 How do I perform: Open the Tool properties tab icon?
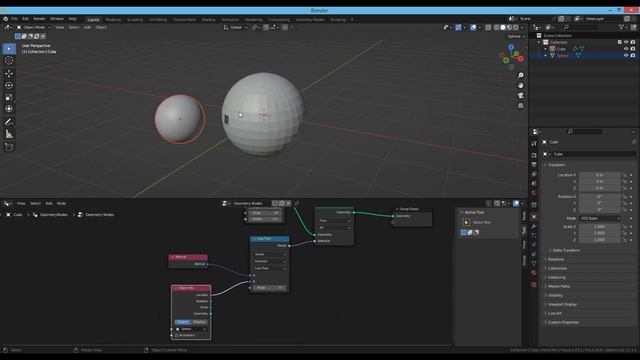click(x=534, y=144)
